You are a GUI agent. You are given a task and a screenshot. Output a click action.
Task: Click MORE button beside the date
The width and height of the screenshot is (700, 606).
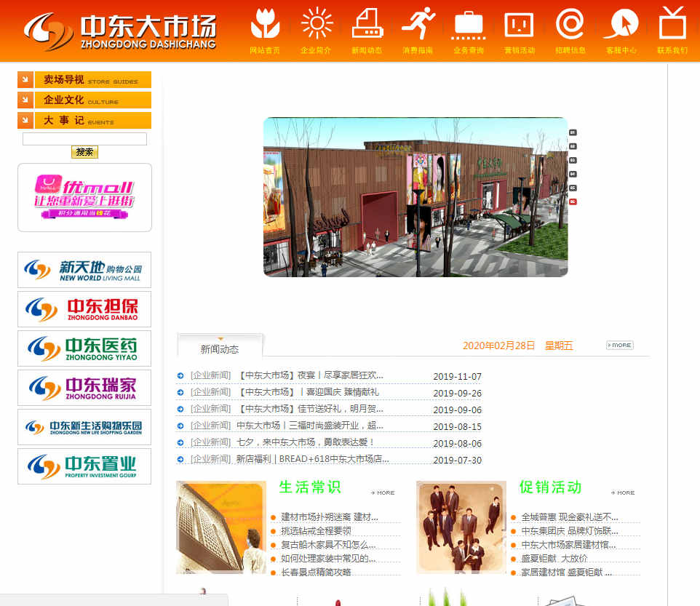point(620,346)
